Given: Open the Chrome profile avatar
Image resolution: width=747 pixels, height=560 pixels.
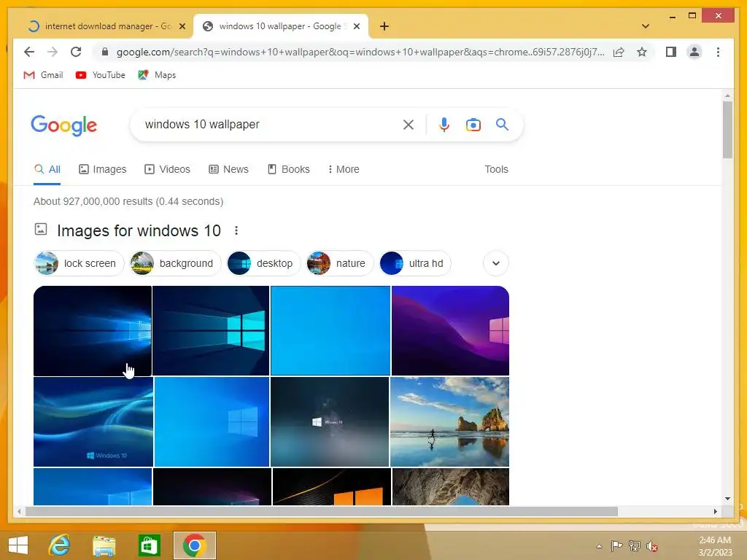Looking at the screenshot, I should 694,52.
